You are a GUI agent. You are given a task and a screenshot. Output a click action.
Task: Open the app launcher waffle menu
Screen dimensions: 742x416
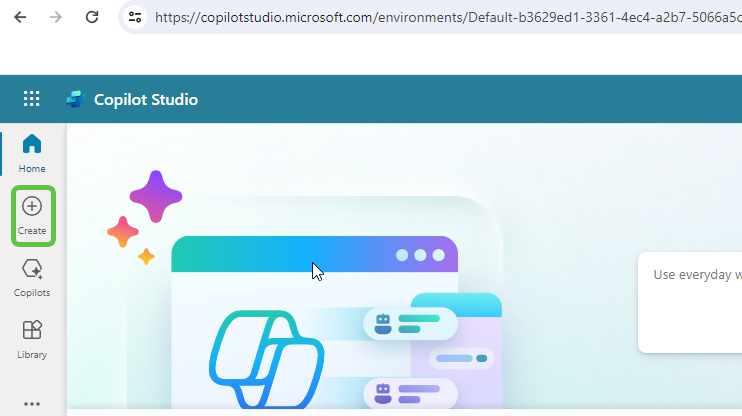[x=32, y=99]
